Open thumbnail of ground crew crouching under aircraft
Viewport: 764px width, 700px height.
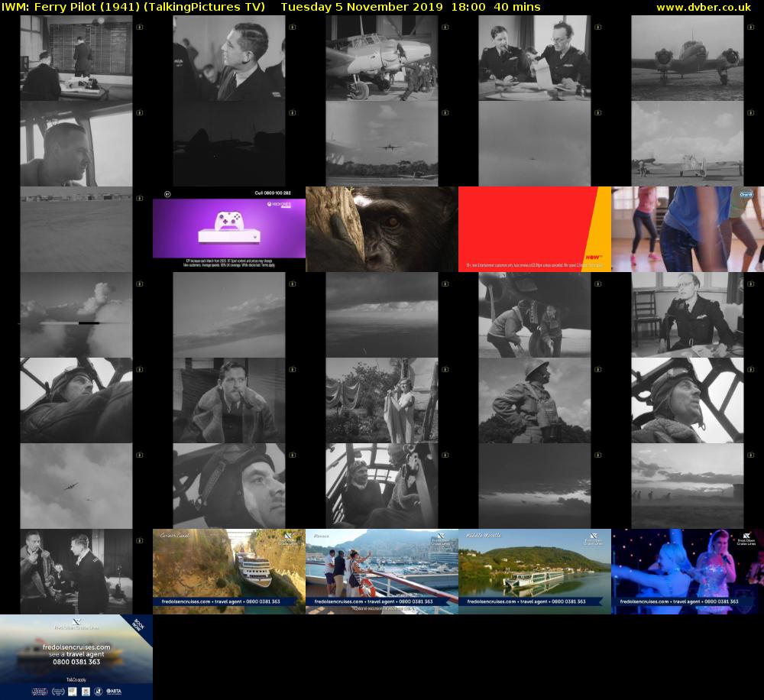coord(535,315)
